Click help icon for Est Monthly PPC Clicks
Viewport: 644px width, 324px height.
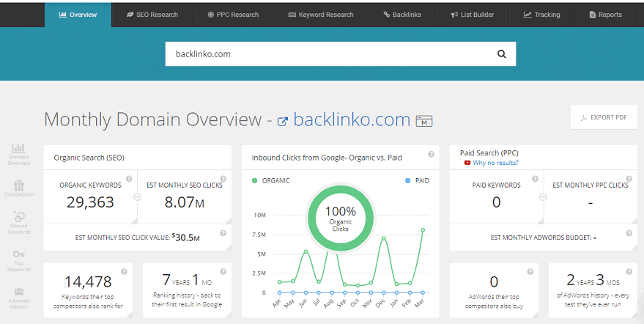pyautogui.click(x=629, y=179)
